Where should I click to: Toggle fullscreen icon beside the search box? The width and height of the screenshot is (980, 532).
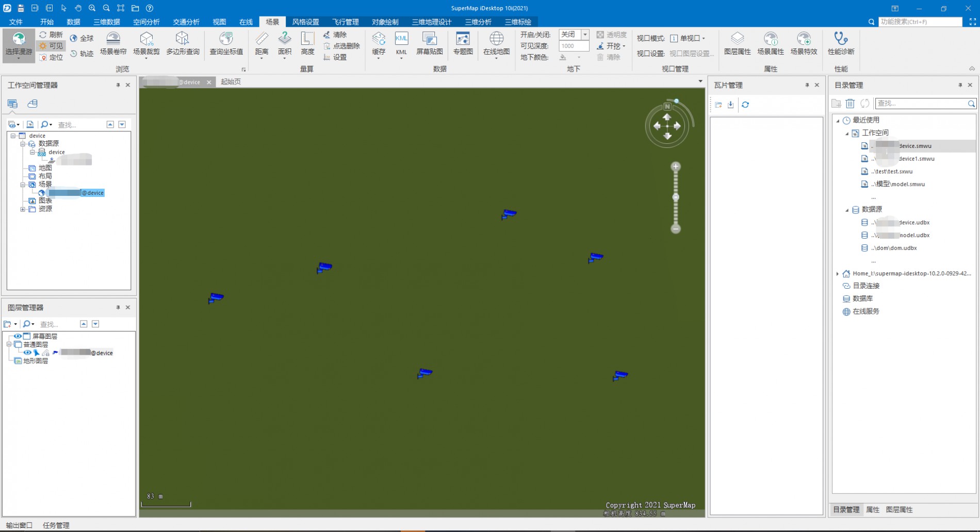[973, 22]
